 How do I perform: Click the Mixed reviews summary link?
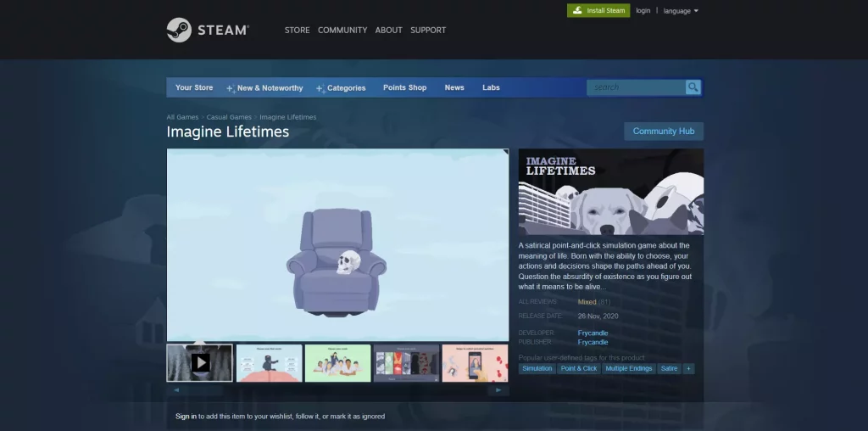587,302
